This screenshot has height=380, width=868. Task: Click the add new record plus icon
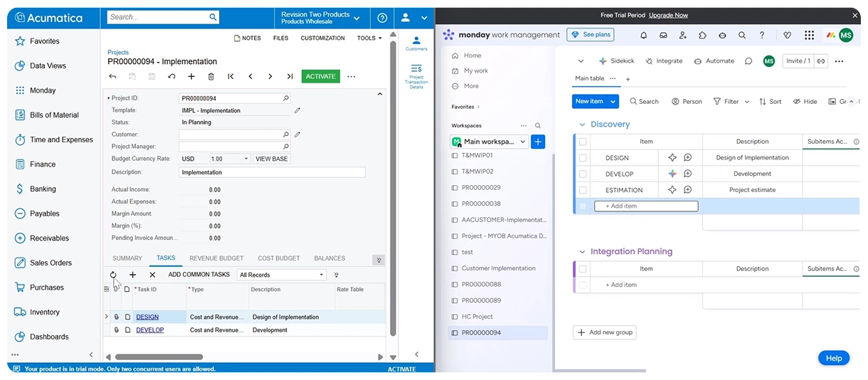(191, 76)
